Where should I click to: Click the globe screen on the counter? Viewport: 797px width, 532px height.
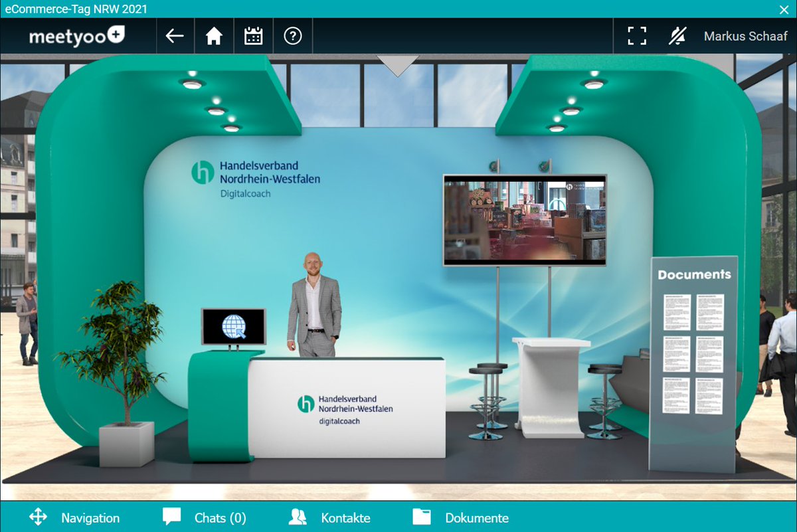click(232, 327)
